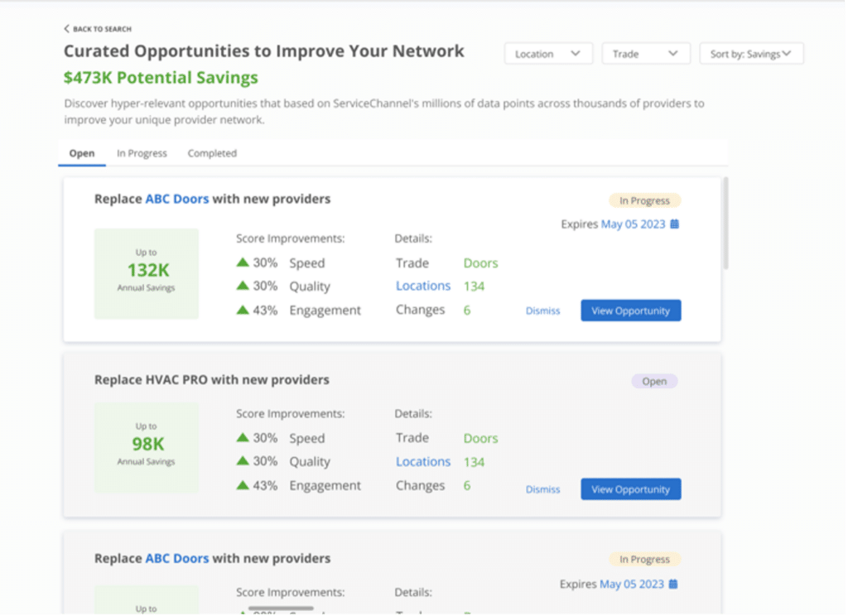Viewport: 848px width, 616px height.
Task: Switch to the In Progress tab
Action: [142, 153]
